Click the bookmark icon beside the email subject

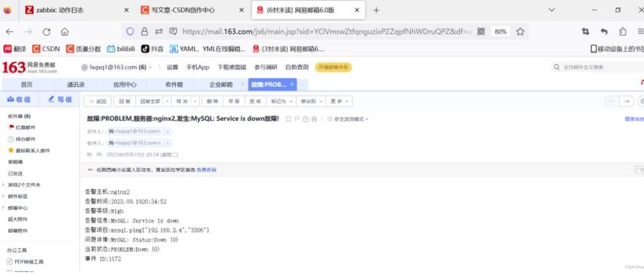(x=289, y=119)
